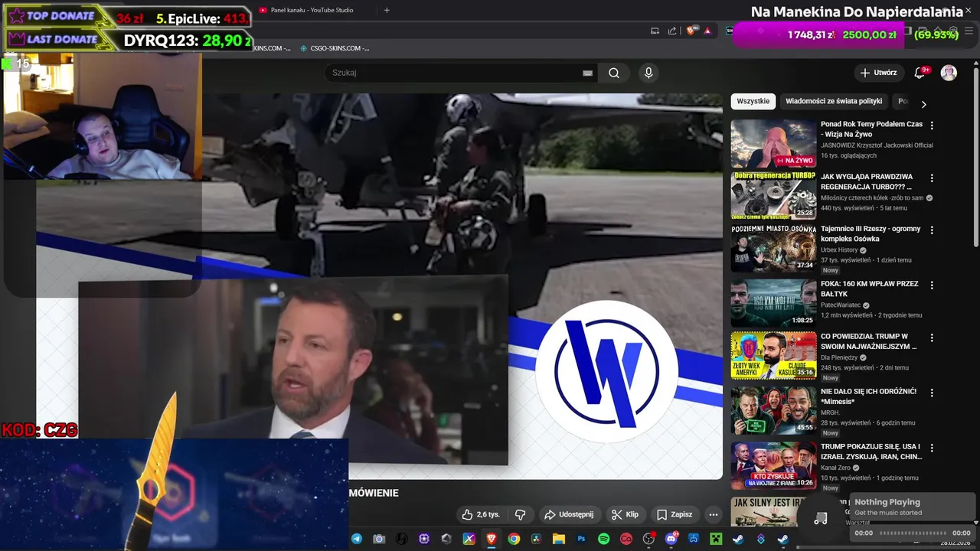Screen dimensions: 980x551
Task: Open options for 'JAK WYGLĄDA PRAWDZIWA REGENERACJA TURBO' video
Action: 932,178
